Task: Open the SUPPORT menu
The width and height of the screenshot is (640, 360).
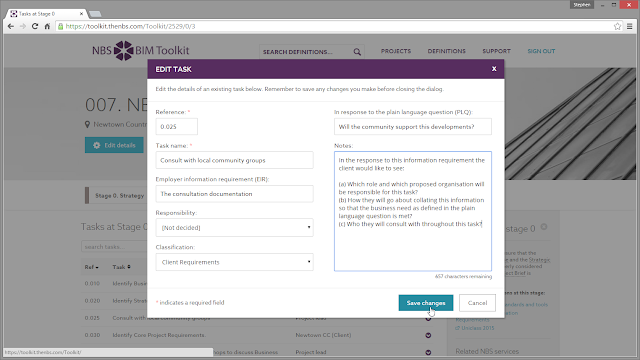Action: click(x=496, y=51)
